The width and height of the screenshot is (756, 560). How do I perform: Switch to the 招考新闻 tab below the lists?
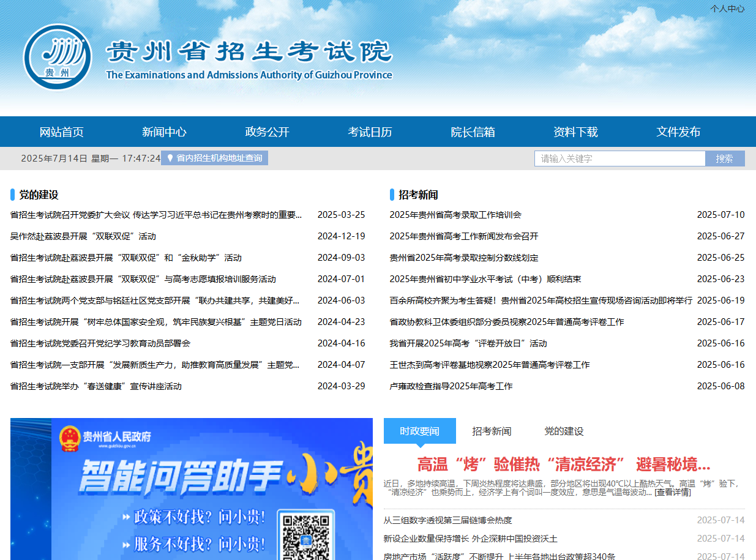(x=492, y=431)
